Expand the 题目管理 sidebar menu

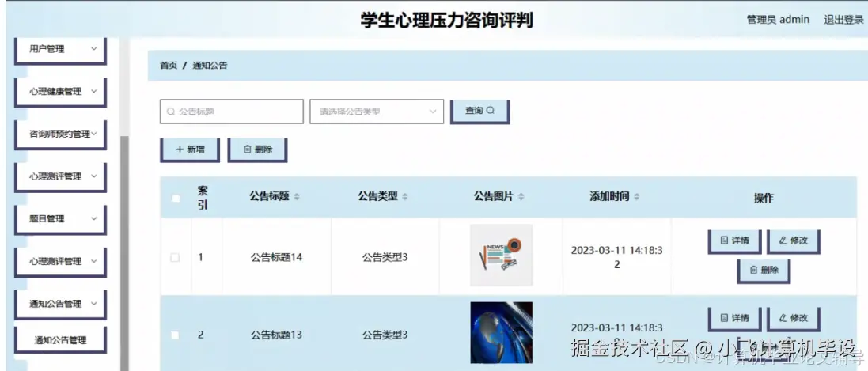60,218
